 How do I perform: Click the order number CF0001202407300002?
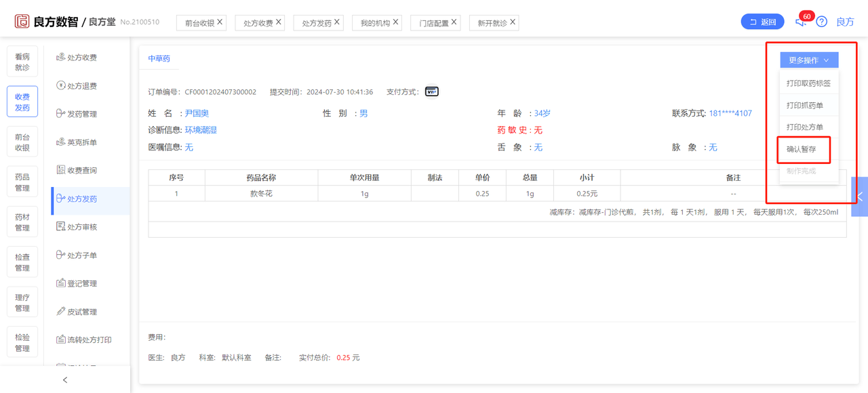click(x=220, y=91)
